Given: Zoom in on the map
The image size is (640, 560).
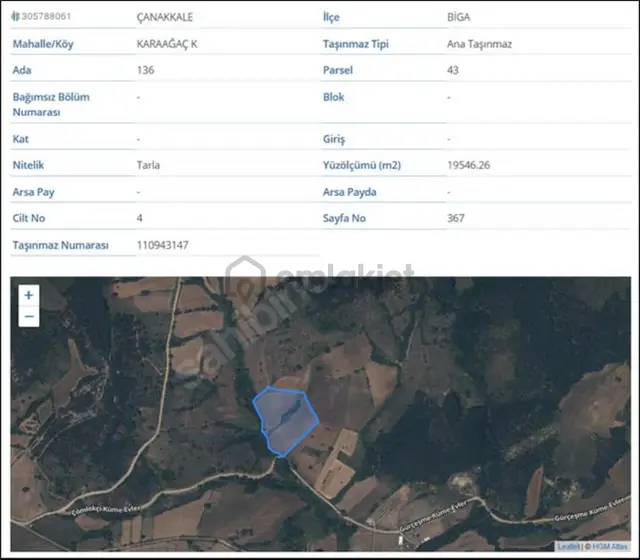Looking at the screenshot, I should [x=29, y=295].
